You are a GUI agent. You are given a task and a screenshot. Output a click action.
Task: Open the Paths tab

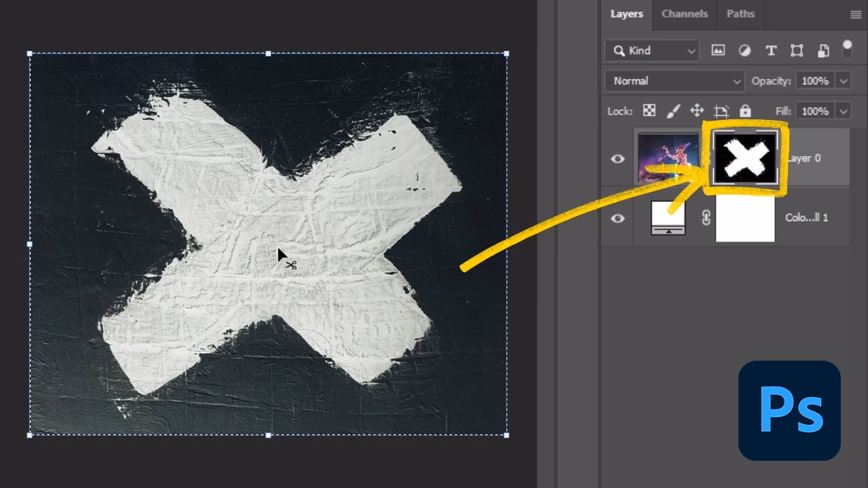[740, 14]
